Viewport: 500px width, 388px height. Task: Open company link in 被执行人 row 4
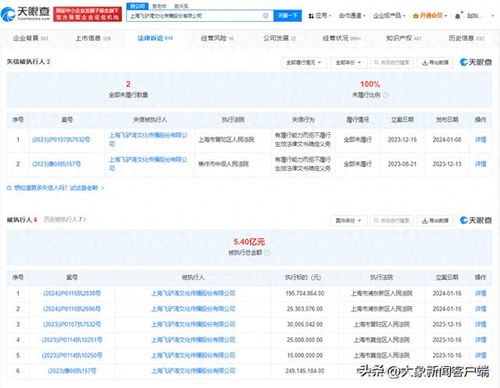[193, 340]
